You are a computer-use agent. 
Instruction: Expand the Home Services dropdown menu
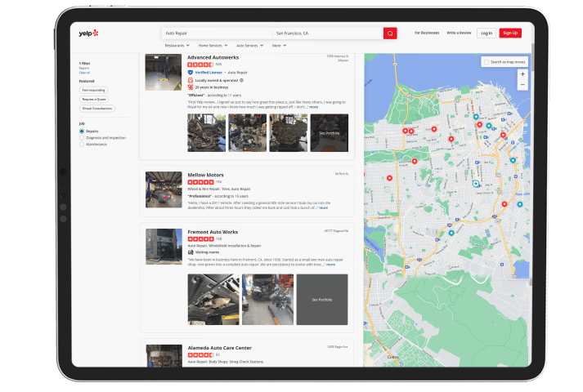[x=213, y=45]
